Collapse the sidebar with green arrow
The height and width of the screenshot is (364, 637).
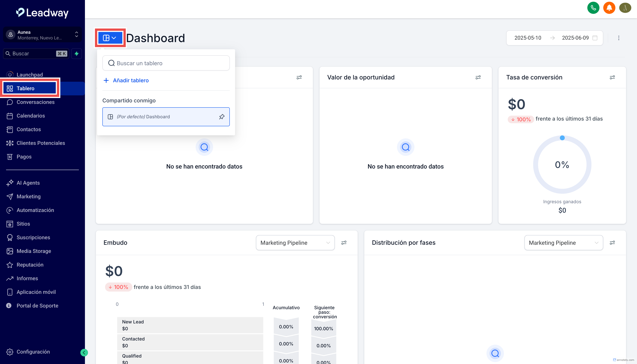[x=84, y=352]
